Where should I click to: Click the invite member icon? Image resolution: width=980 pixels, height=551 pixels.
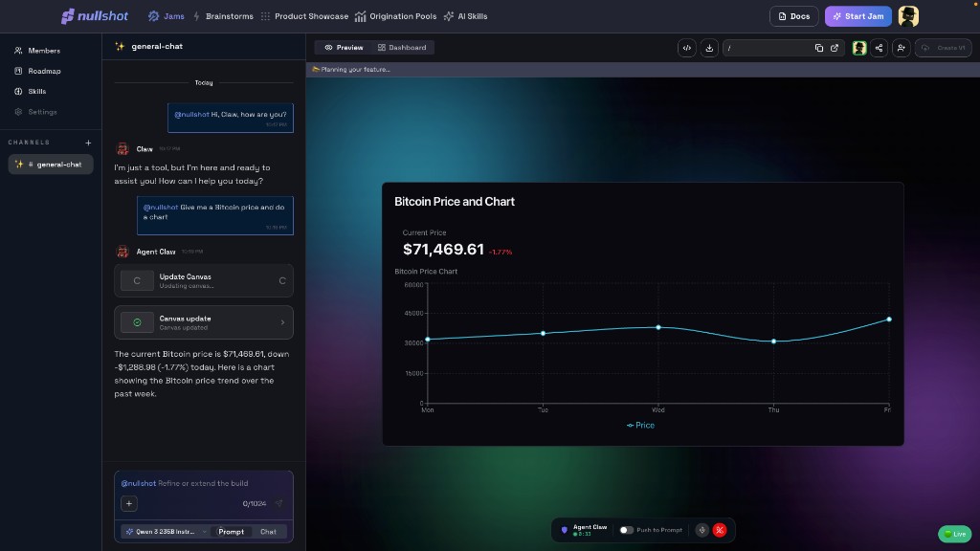(902, 48)
